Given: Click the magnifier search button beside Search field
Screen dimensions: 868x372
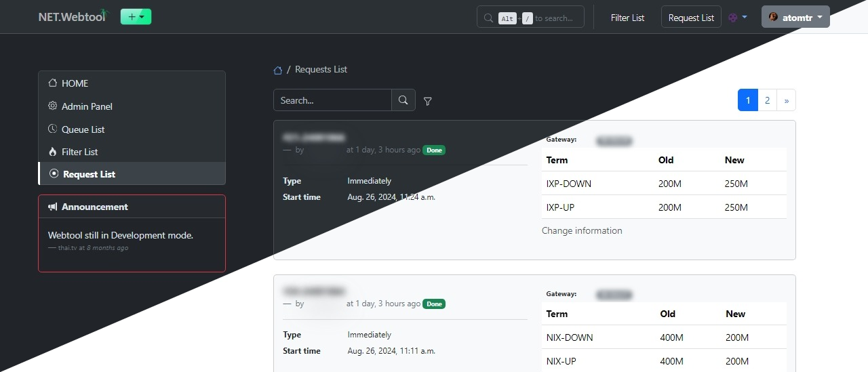Looking at the screenshot, I should (x=403, y=100).
